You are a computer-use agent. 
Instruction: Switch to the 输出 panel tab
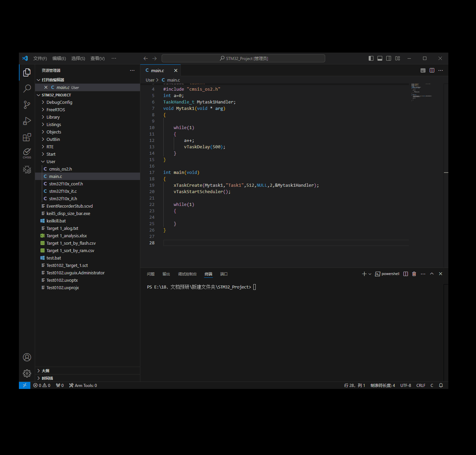coord(166,274)
